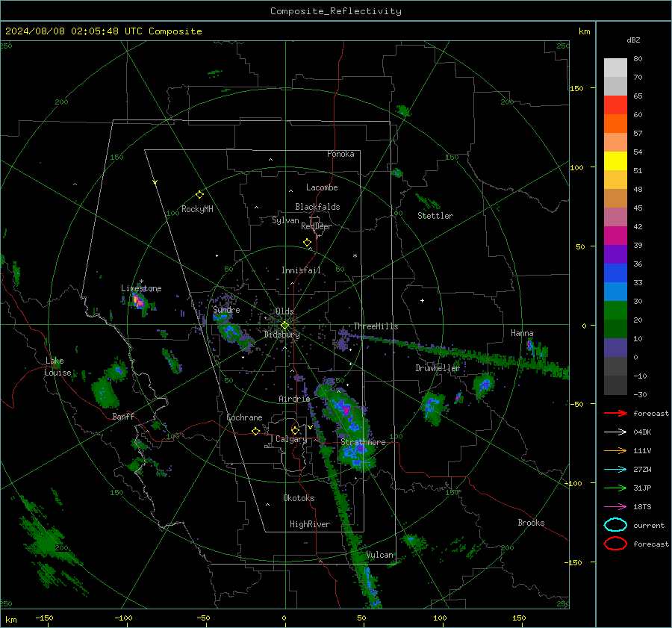Click the red forecast arrow in legend
Screen dimensions: 672x628
(x=615, y=413)
